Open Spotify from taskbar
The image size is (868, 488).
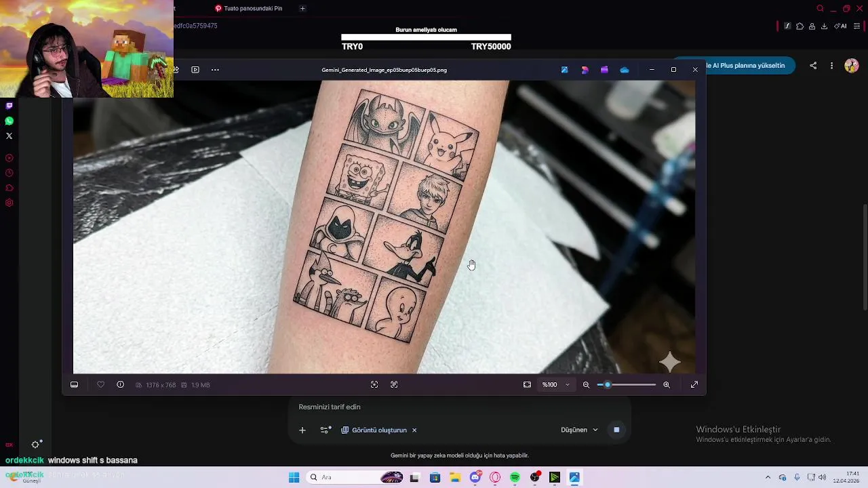pyautogui.click(x=515, y=477)
